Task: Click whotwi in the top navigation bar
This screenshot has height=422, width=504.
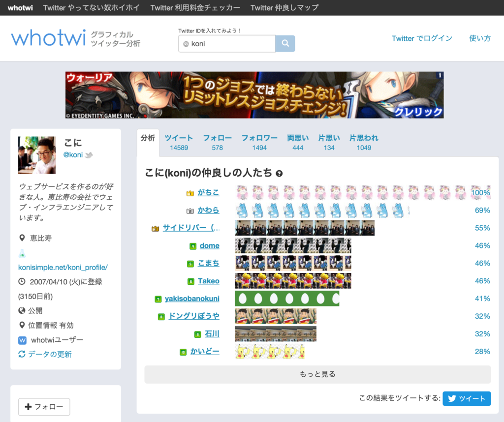Action: point(20,8)
